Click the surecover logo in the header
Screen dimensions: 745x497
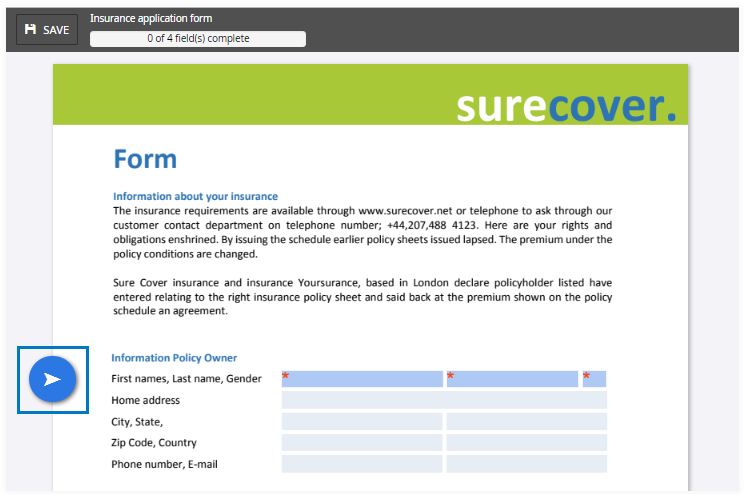566,105
